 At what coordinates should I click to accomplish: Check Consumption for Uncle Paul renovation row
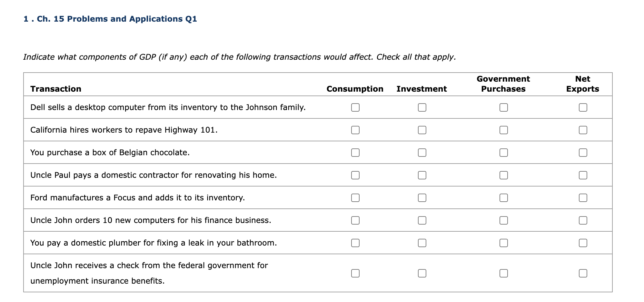pyautogui.click(x=355, y=175)
